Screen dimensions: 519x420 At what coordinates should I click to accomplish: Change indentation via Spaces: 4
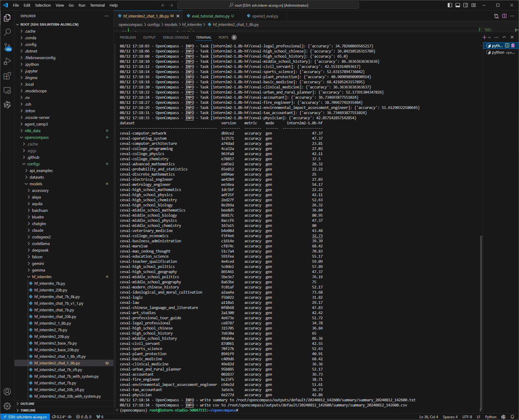click(450, 417)
